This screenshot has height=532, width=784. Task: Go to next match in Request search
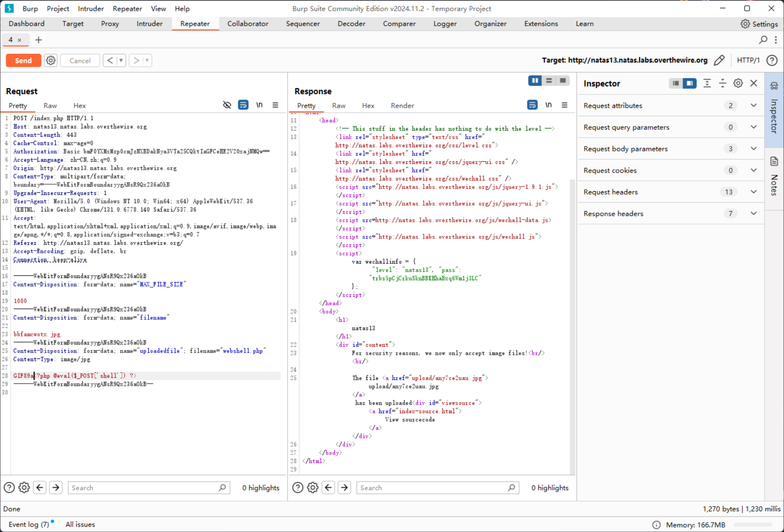[x=56, y=488]
